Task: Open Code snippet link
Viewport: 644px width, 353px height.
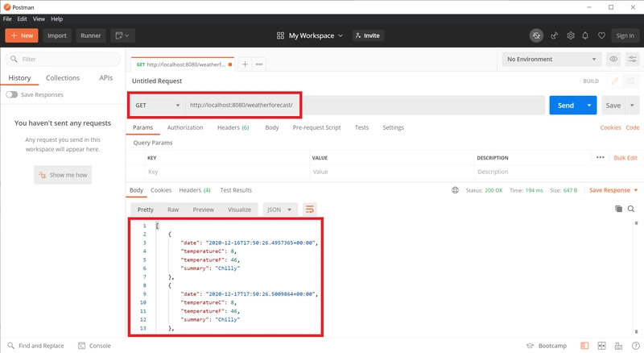Action: click(632, 127)
